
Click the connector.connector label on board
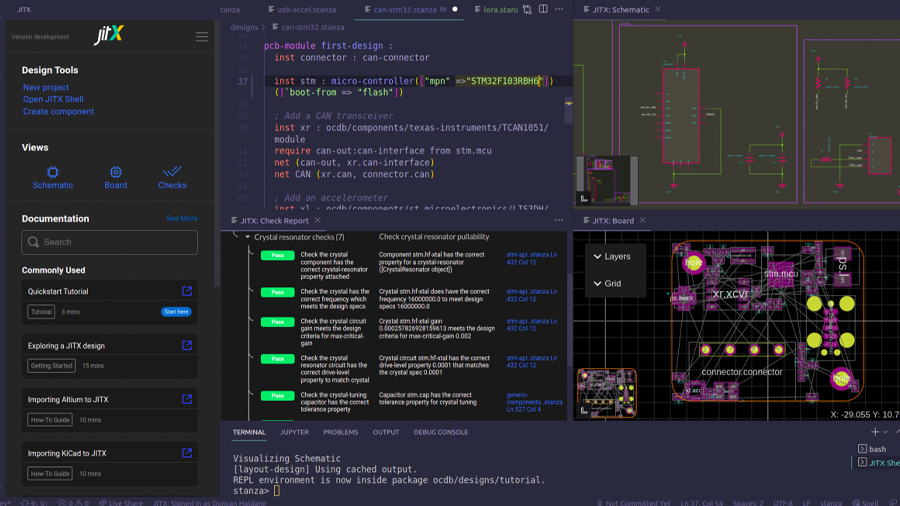(742, 372)
